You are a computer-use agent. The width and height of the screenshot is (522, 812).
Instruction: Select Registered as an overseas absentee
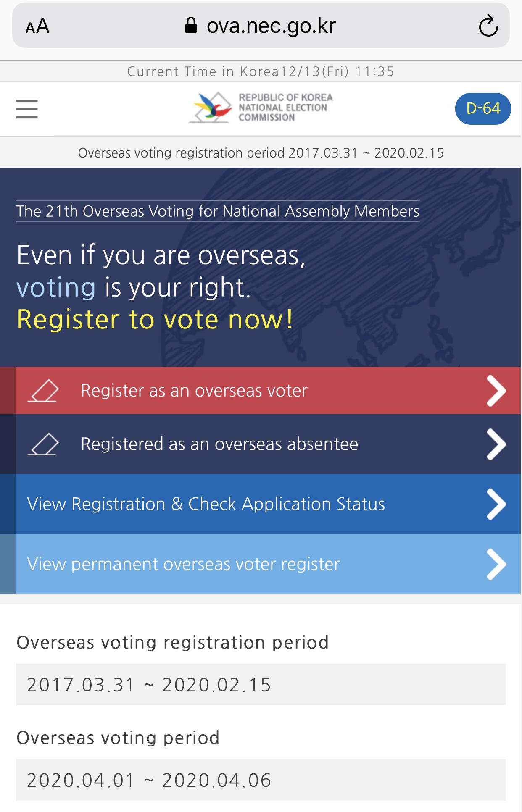pos(219,444)
